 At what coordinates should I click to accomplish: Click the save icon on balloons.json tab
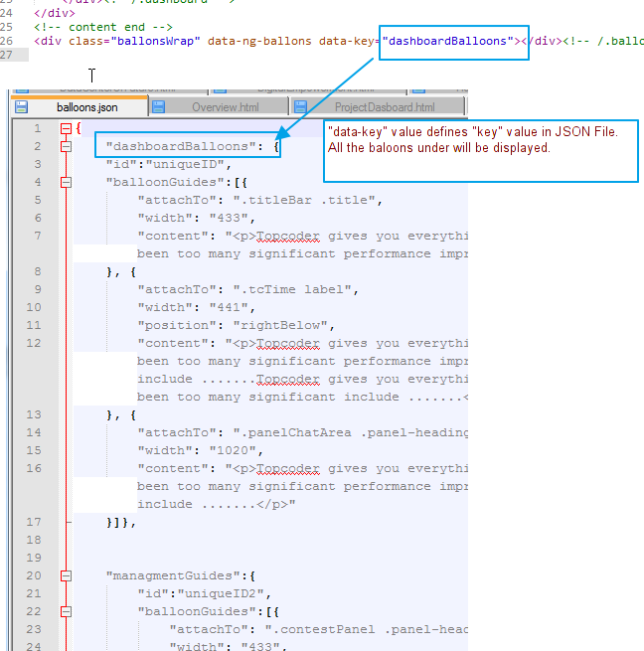21,107
